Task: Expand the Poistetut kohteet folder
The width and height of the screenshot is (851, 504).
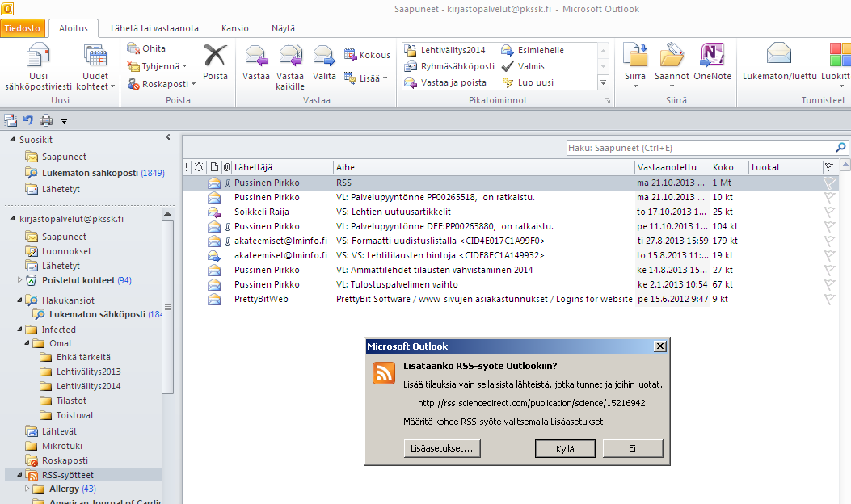Action: 19,280
